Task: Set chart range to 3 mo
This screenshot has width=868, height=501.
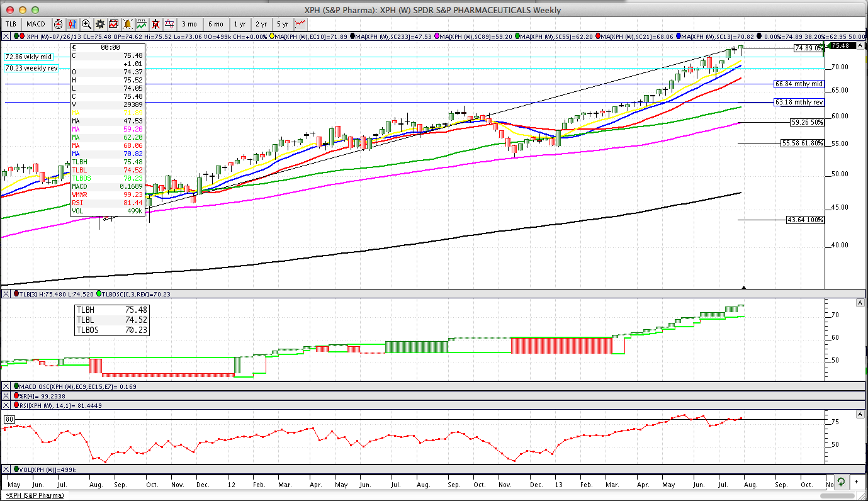Action: (189, 24)
